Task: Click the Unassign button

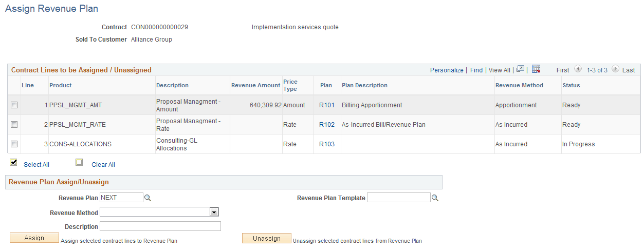Action: (x=267, y=238)
